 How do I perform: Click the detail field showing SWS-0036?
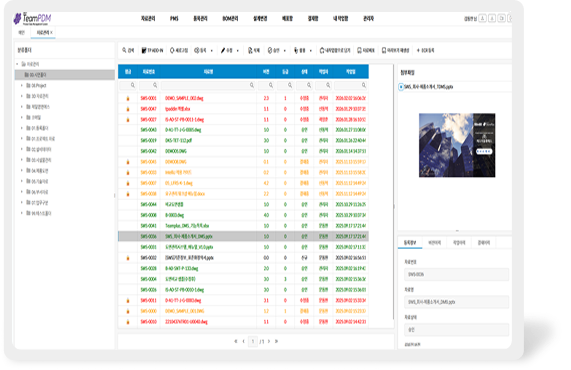[456, 275]
